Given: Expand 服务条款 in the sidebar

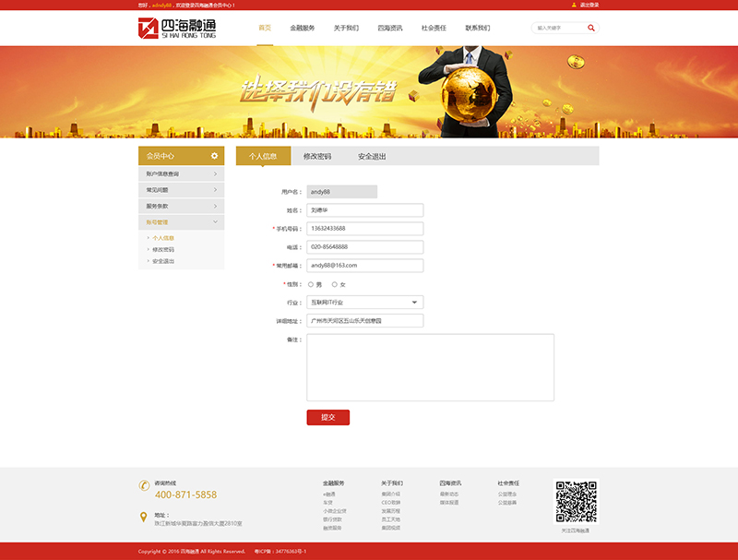Looking at the screenshot, I should pos(181,206).
